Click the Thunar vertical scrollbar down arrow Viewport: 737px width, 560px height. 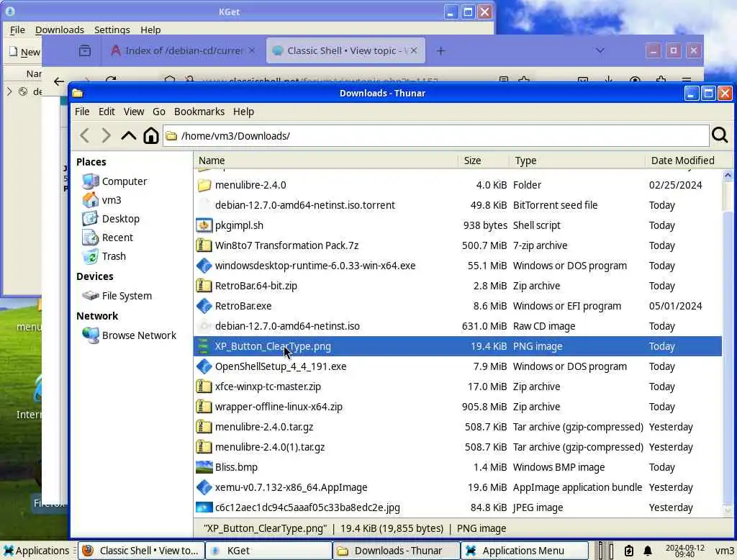point(728,510)
